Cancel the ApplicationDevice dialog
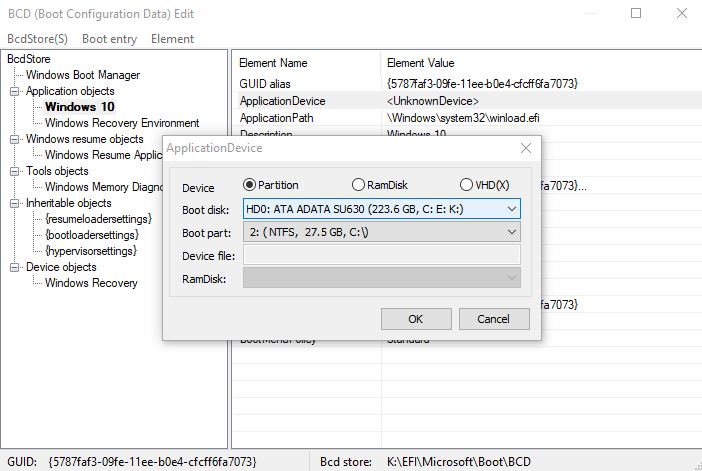 click(x=493, y=319)
